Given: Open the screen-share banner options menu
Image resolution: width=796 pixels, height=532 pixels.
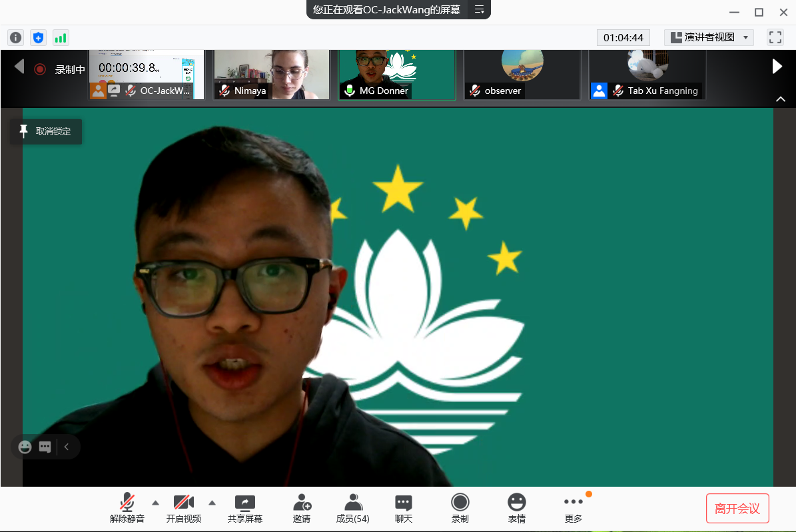Looking at the screenshot, I should (479, 9).
